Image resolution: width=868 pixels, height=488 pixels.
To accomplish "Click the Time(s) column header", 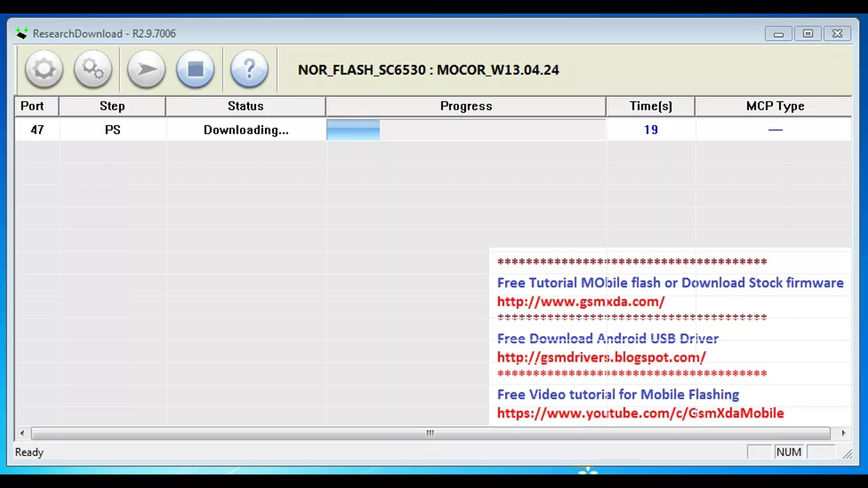I will [650, 106].
